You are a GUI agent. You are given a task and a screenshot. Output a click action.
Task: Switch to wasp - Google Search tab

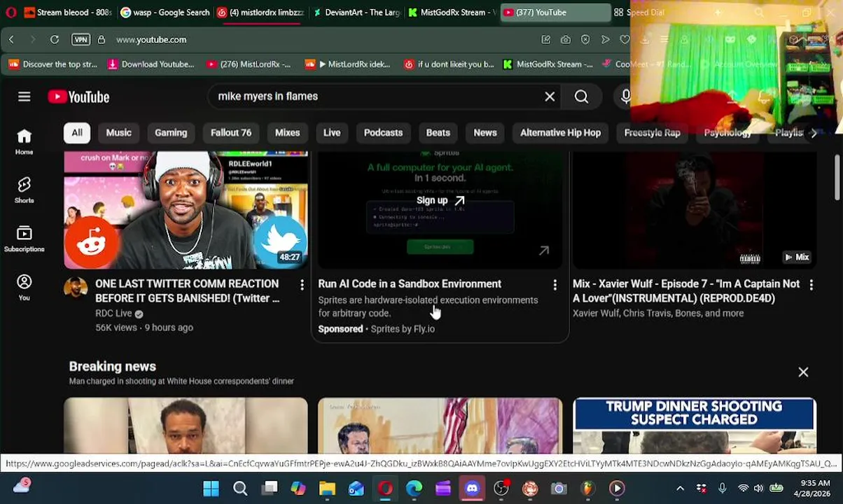click(x=165, y=13)
